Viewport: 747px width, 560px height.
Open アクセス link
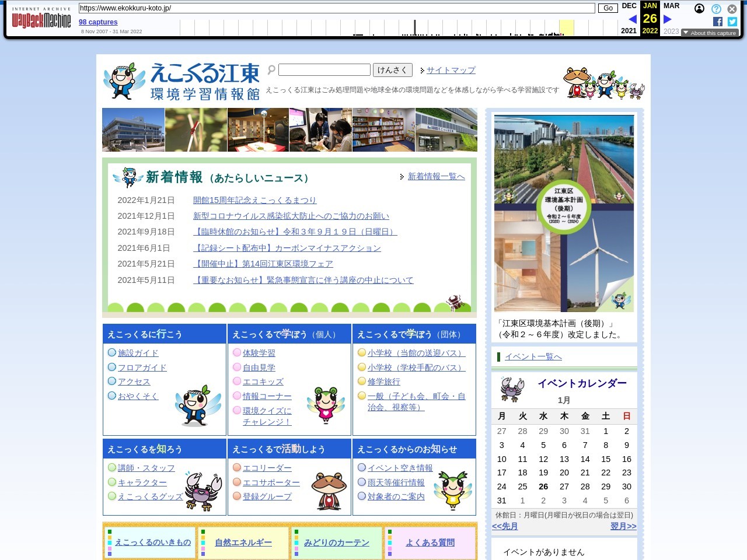point(134,381)
